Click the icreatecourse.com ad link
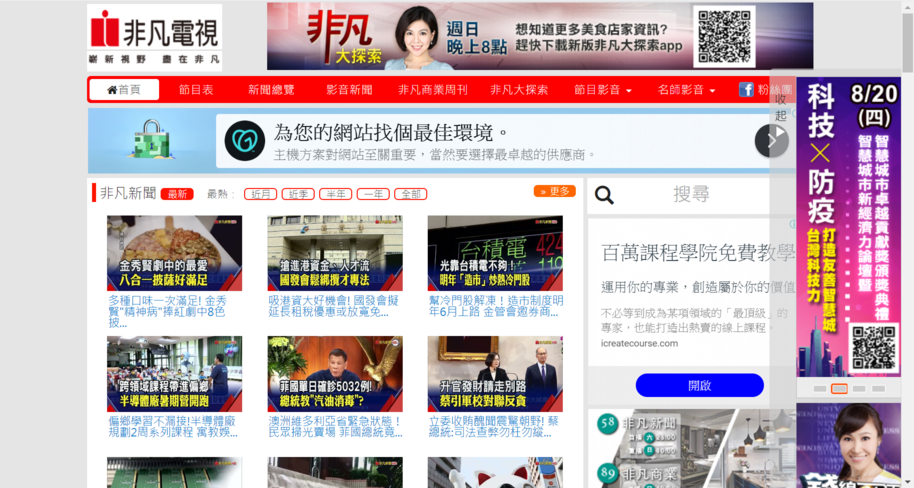The height and width of the screenshot is (488, 914). coord(639,343)
